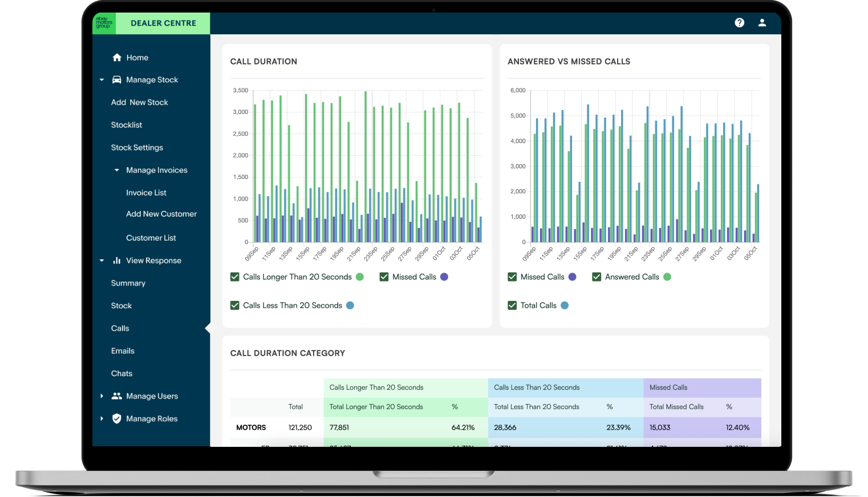868x497 pixels.
Task: Click the Manage Users people icon
Action: 116,396
